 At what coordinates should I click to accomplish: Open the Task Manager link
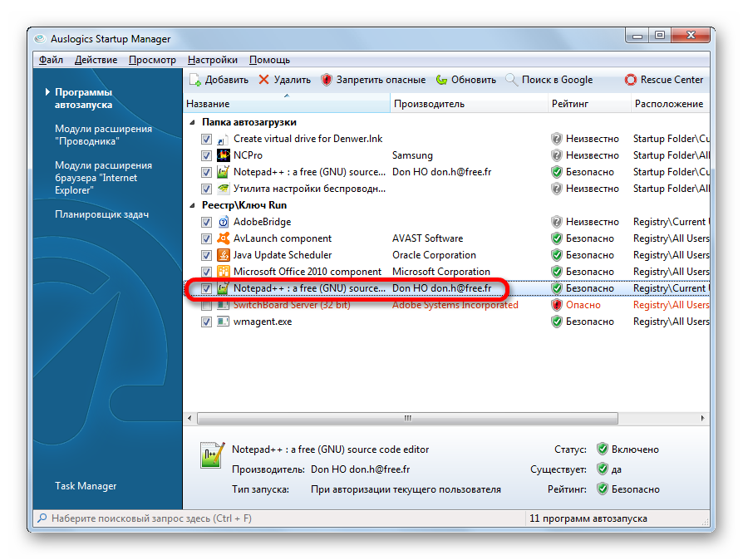(86, 485)
